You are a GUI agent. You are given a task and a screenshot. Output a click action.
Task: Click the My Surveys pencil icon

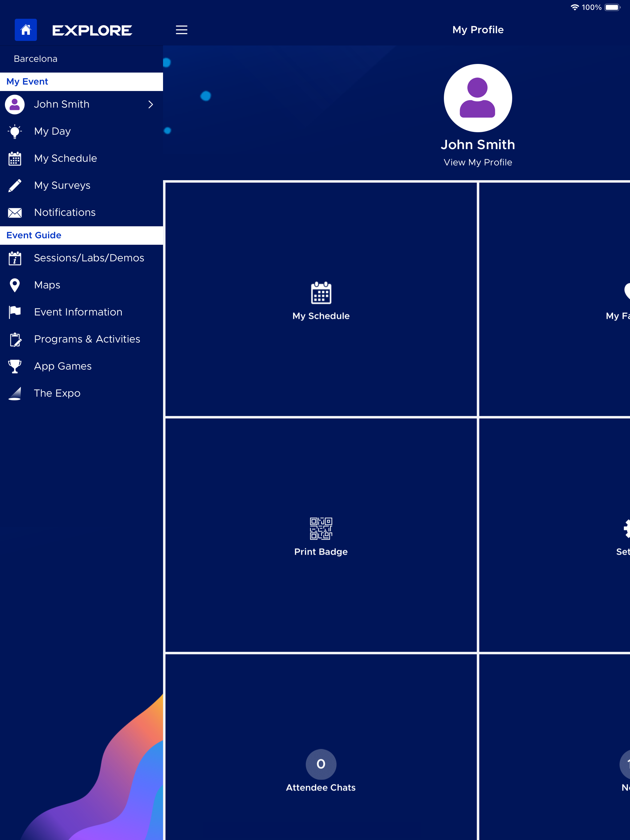point(15,185)
